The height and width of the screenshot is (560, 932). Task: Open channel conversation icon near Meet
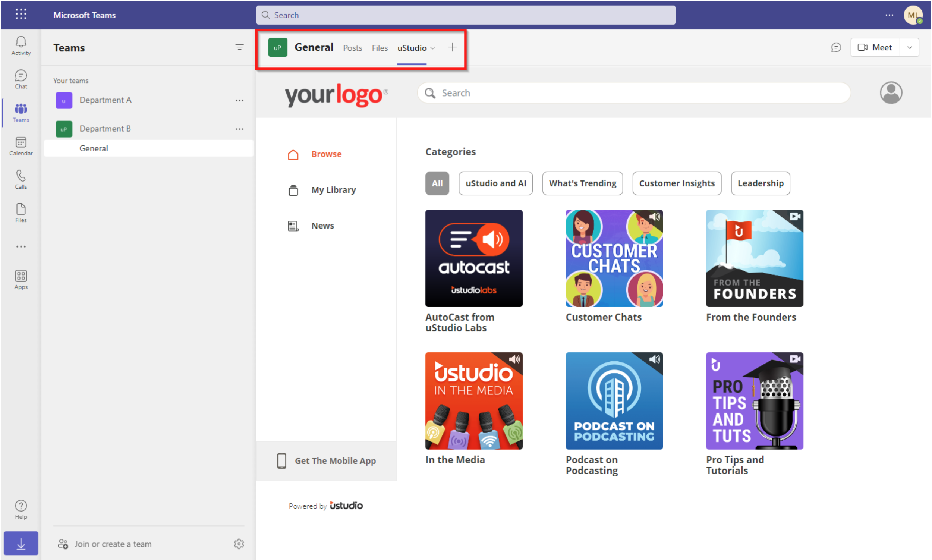tap(836, 47)
